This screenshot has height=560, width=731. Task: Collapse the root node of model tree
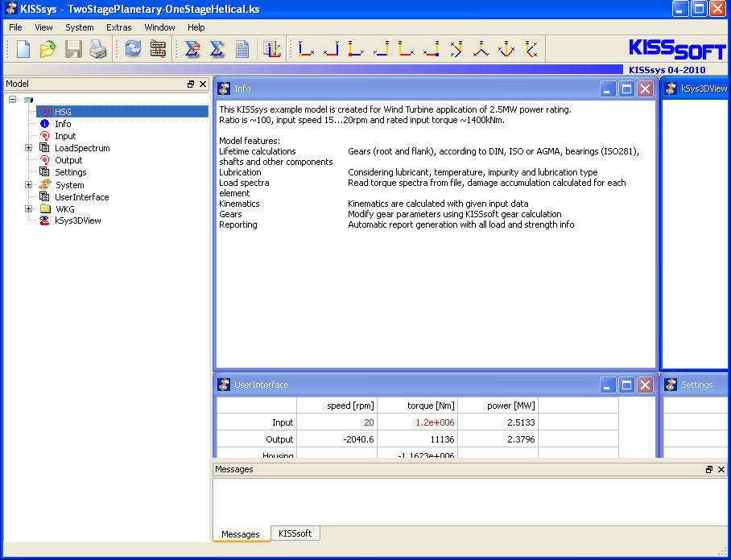tap(13, 99)
